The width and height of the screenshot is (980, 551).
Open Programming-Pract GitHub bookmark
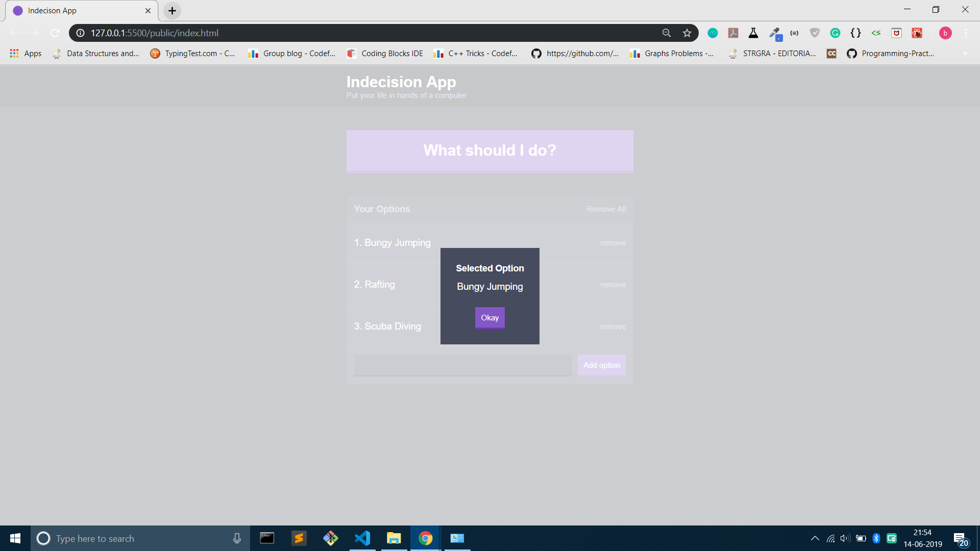(x=891, y=54)
